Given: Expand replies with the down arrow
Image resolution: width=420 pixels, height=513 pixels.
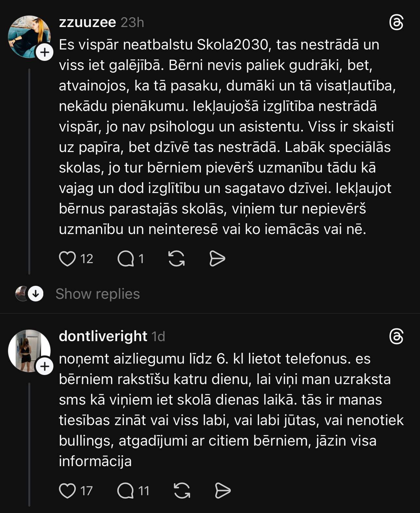Looking at the screenshot, I should 35,294.
